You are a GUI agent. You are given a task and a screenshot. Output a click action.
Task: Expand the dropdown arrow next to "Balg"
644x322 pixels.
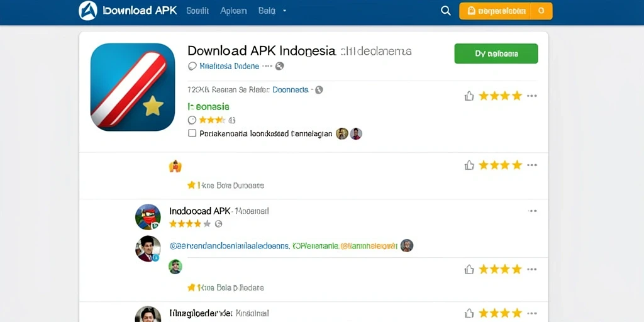pos(285,11)
